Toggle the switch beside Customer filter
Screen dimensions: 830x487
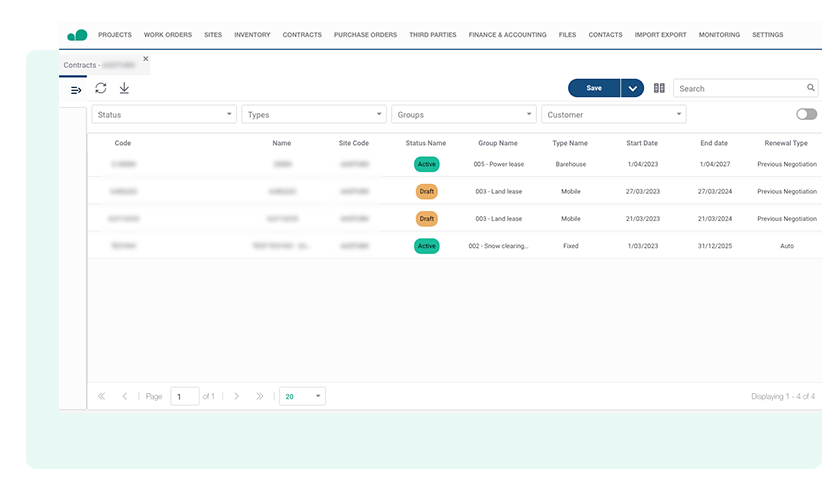(806, 115)
